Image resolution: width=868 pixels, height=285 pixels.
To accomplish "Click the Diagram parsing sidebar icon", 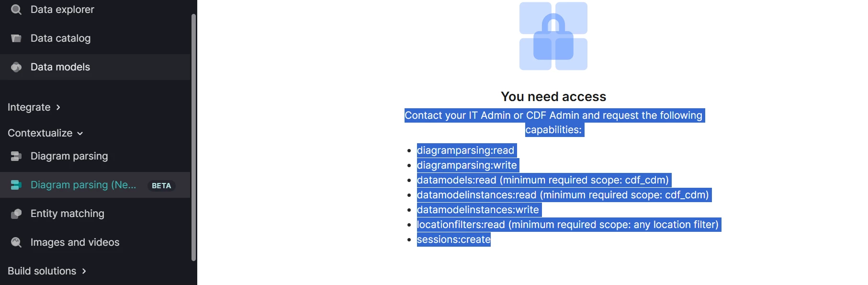I will point(16,156).
